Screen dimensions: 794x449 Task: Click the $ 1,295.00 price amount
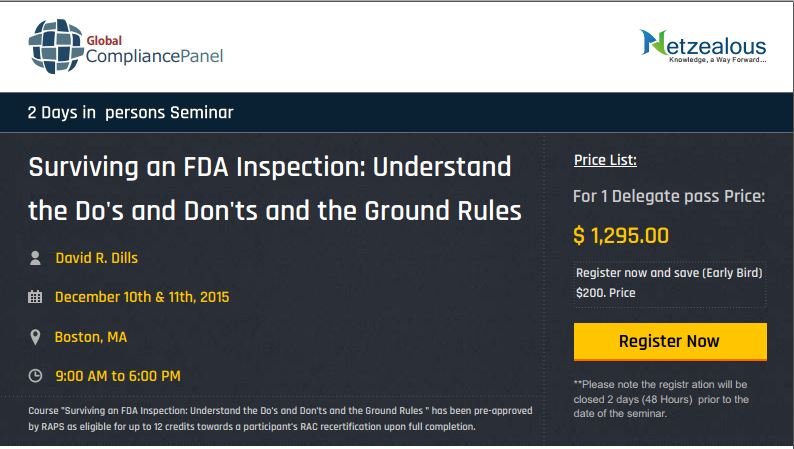coord(621,236)
